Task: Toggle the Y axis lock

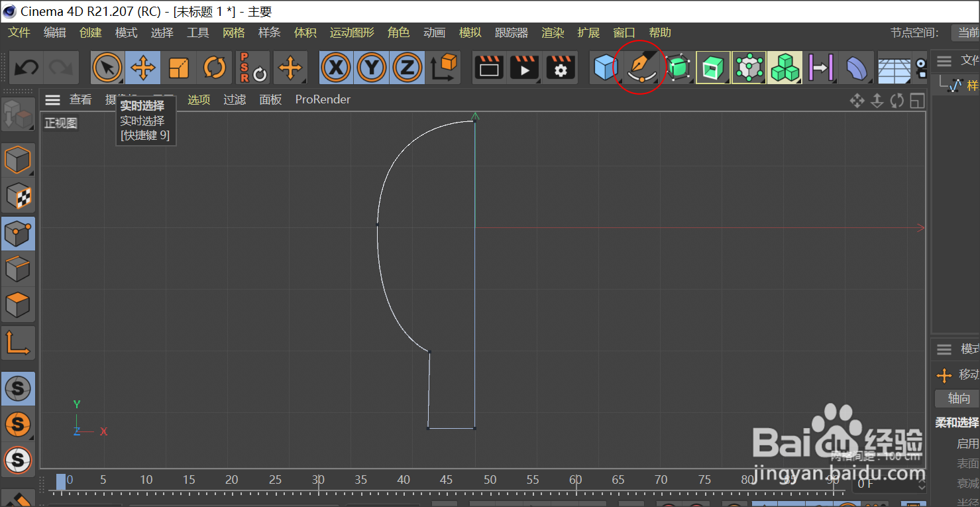Action: [372, 67]
